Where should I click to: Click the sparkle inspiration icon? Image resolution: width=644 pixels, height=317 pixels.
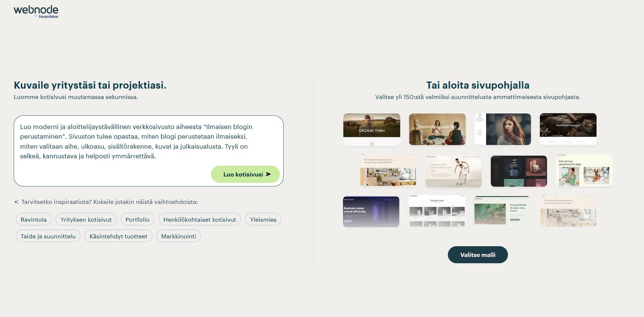pyautogui.click(x=16, y=202)
